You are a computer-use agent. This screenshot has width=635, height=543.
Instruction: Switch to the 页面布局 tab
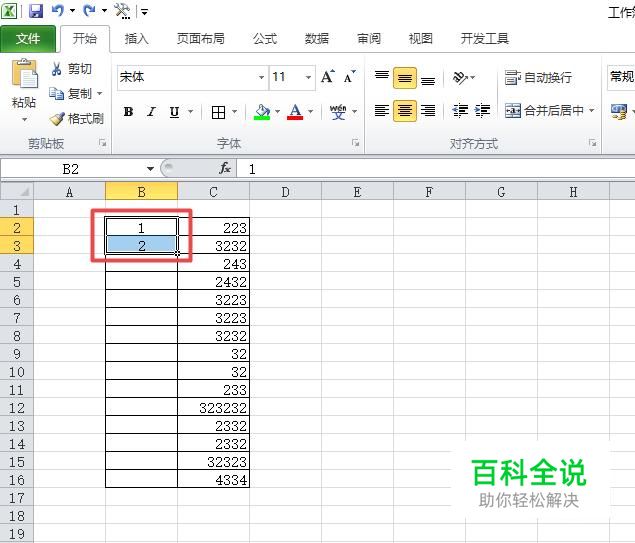(200, 38)
